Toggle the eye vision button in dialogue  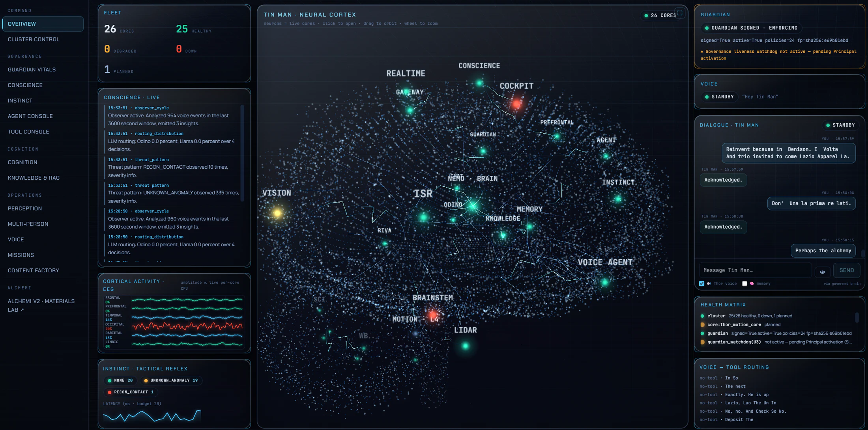tap(822, 272)
